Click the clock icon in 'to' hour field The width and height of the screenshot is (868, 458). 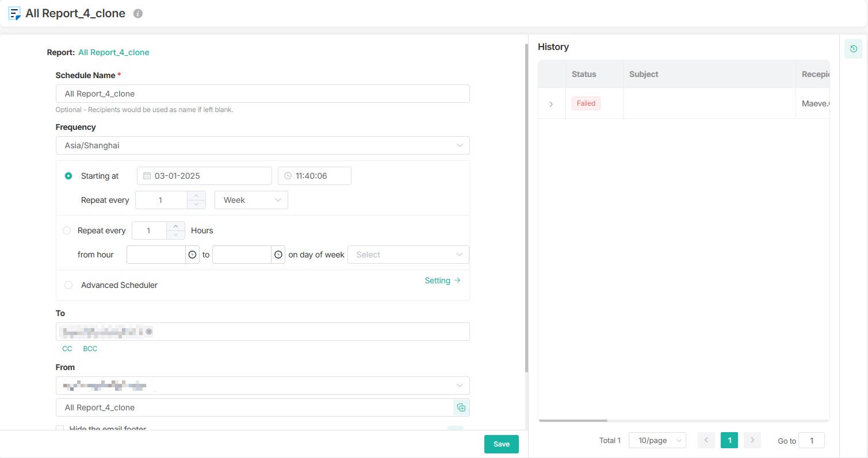(x=278, y=255)
